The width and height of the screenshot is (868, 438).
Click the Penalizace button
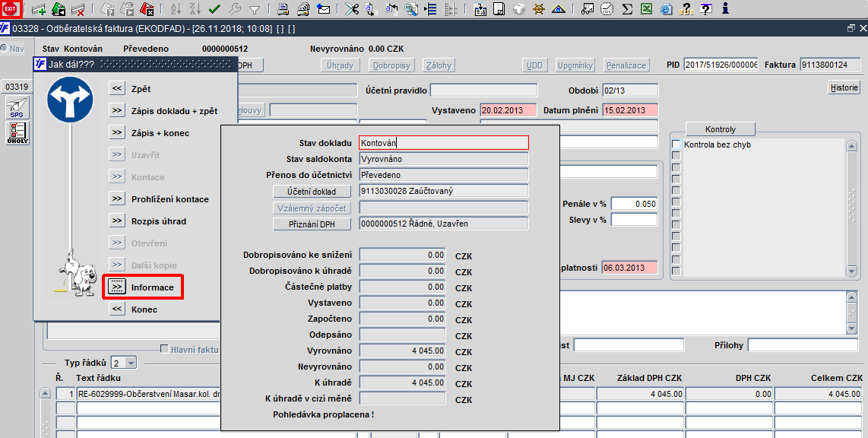[x=626, y=65]
